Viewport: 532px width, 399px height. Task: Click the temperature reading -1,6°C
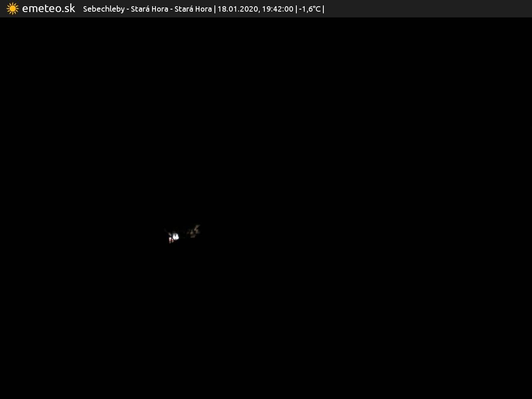click(310, 9)
